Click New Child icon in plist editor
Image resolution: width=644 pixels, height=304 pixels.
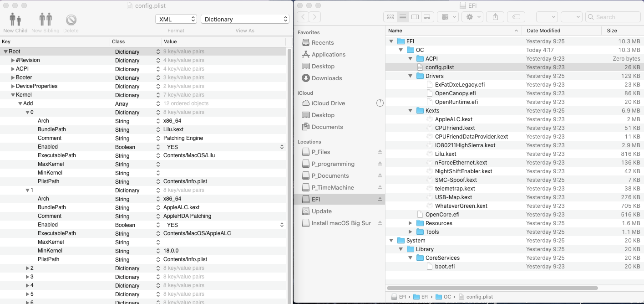click(15, 20)
